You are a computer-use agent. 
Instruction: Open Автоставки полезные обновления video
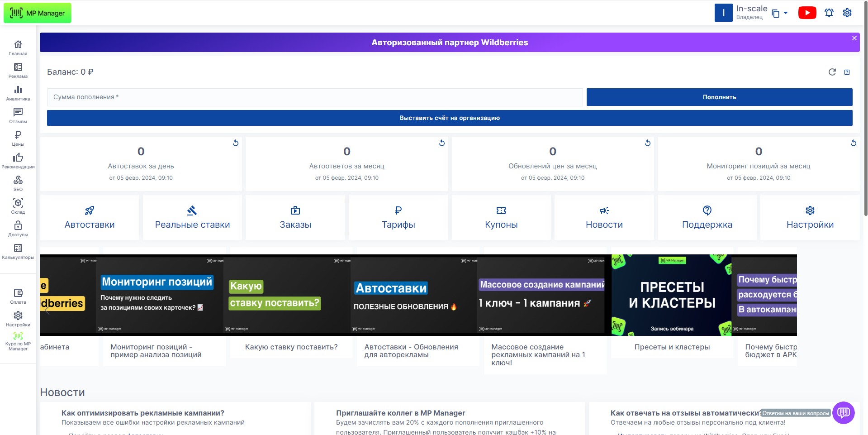414,295
